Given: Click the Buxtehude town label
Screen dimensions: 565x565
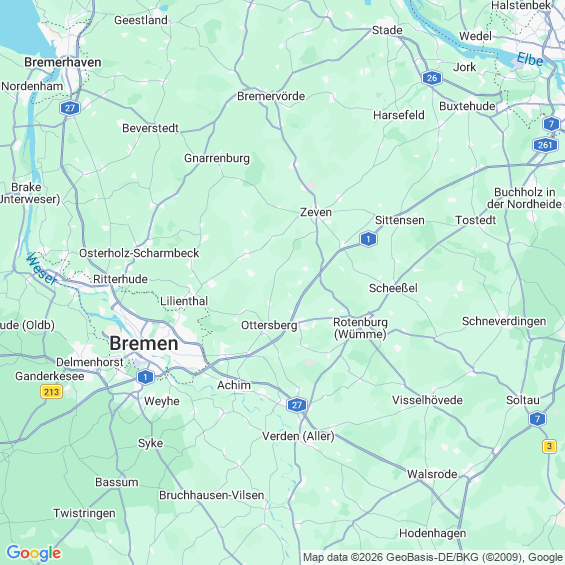Looking at the screenshot, I should pos(467,106).
